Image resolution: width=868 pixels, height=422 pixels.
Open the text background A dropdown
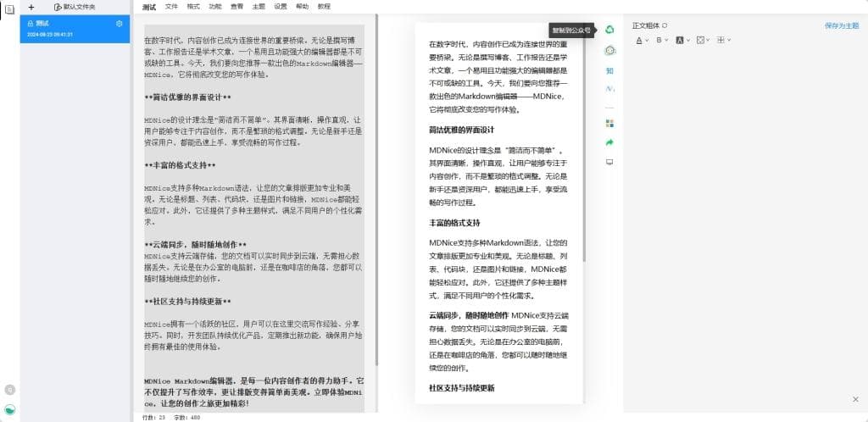click(x=683, y=40)
